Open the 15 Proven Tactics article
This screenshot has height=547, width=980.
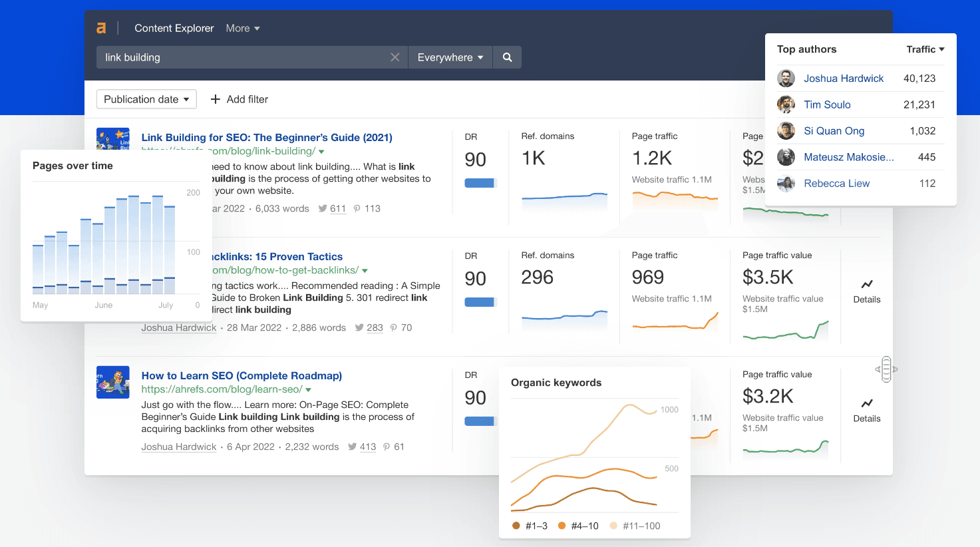[277, 256]
